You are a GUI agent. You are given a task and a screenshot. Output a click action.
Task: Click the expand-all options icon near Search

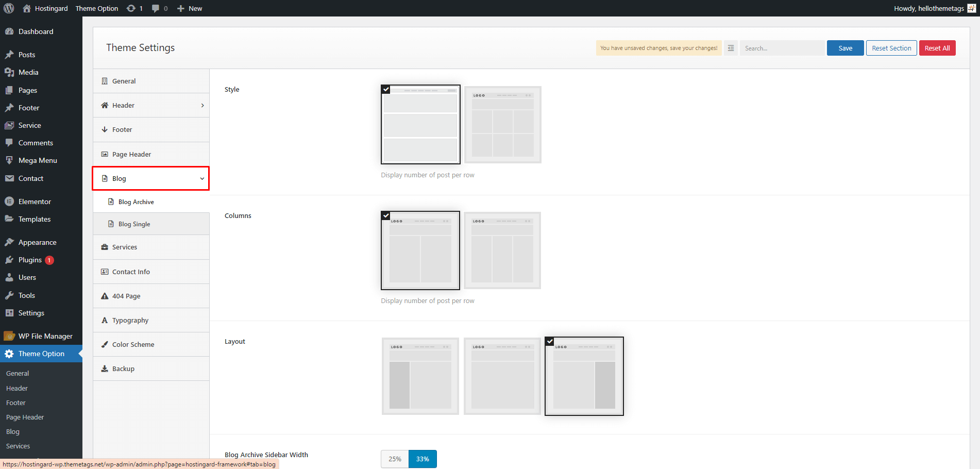(731, 48)
